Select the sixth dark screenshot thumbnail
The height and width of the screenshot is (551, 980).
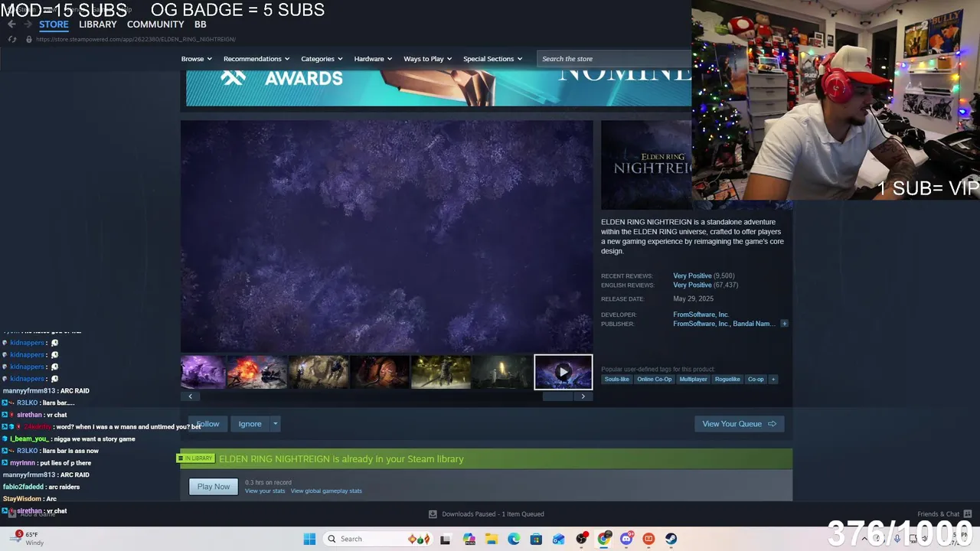point(502,373)
